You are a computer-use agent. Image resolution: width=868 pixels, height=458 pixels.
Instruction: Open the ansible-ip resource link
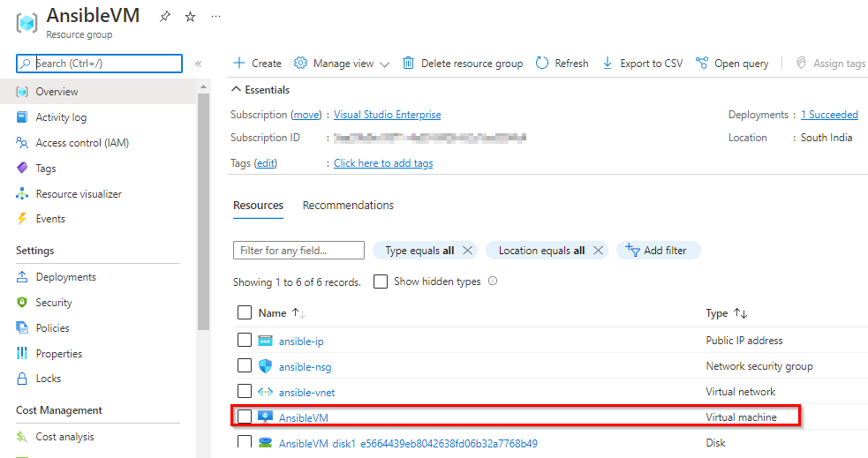click(301, 342)
